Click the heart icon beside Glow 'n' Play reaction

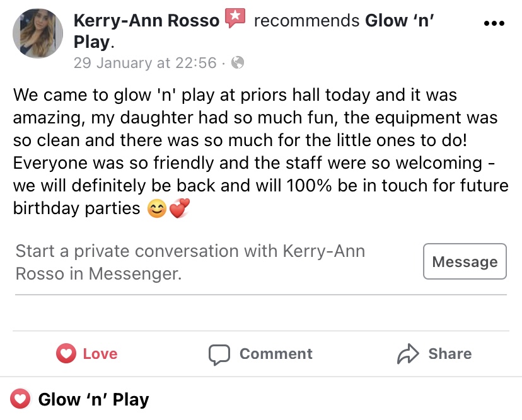[21, 399]
